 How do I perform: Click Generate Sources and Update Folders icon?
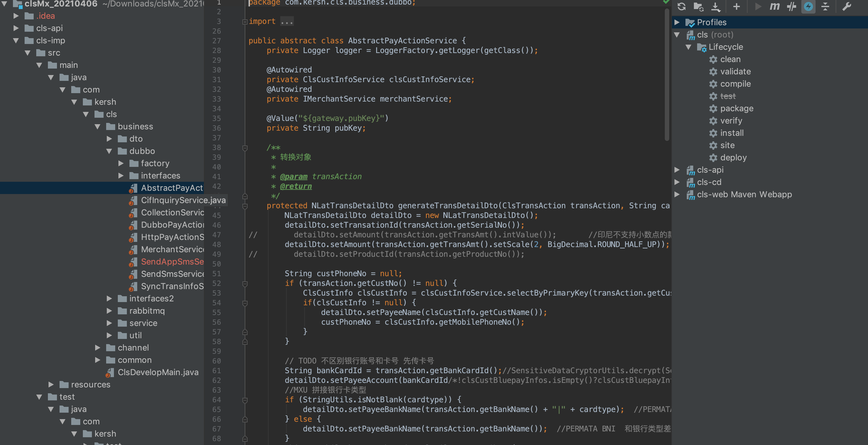pyautogui.click(x=698, y=6)
